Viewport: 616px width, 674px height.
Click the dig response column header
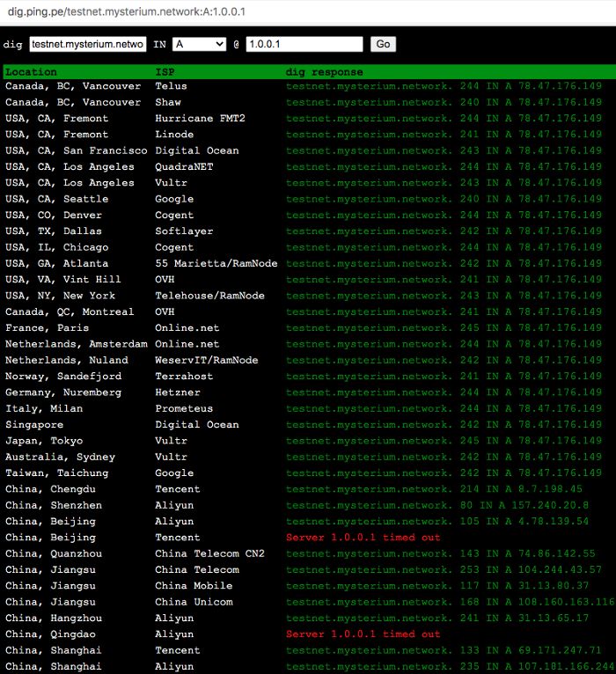[324, 71]
